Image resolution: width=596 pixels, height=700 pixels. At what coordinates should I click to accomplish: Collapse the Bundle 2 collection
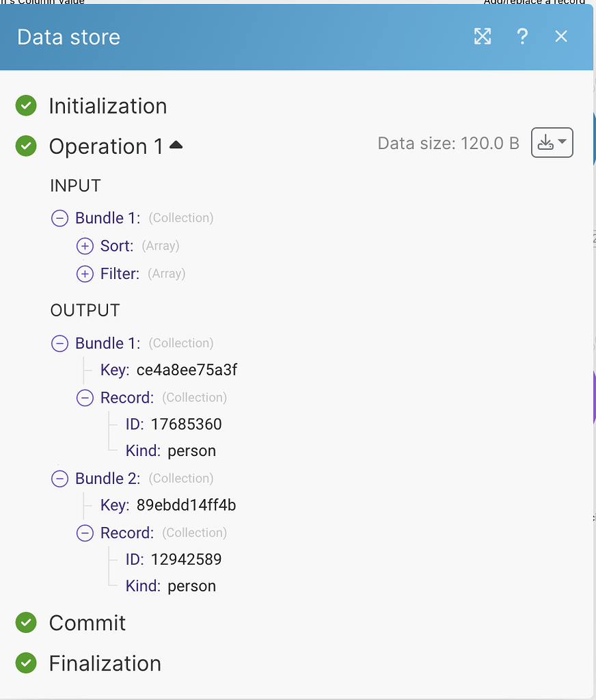click(60, 479)
